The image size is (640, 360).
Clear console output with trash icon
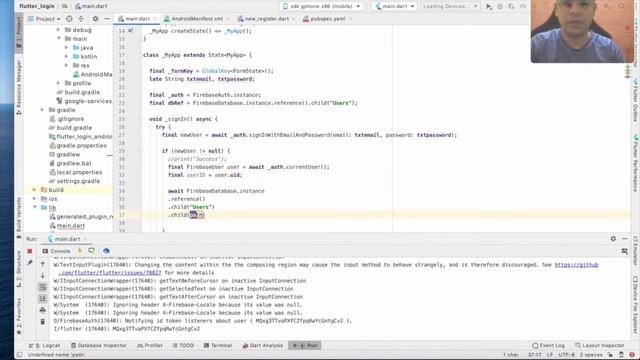click(42, 322)
